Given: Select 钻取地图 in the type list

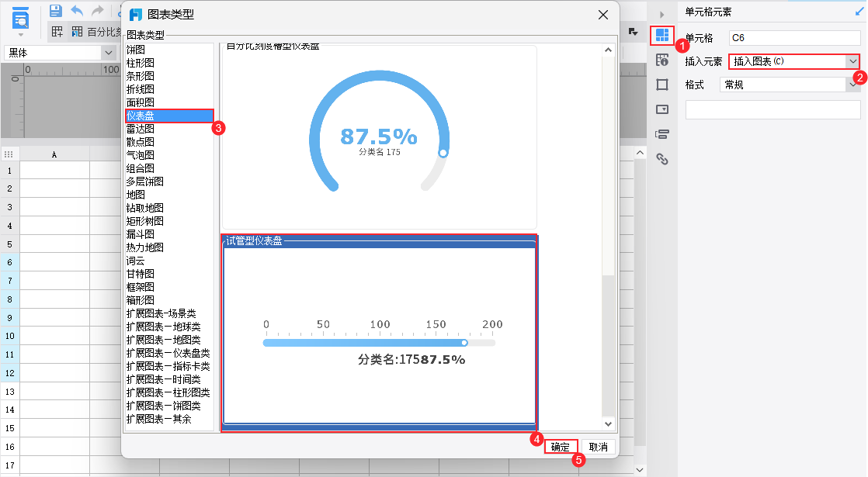Looking at the screenshot, I should (x=144, y=209).
